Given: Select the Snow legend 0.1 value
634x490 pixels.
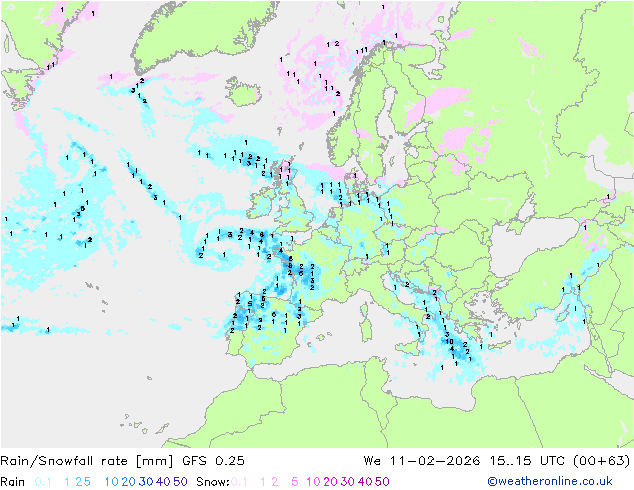Looking at the screenshot, I should (239, 482).
